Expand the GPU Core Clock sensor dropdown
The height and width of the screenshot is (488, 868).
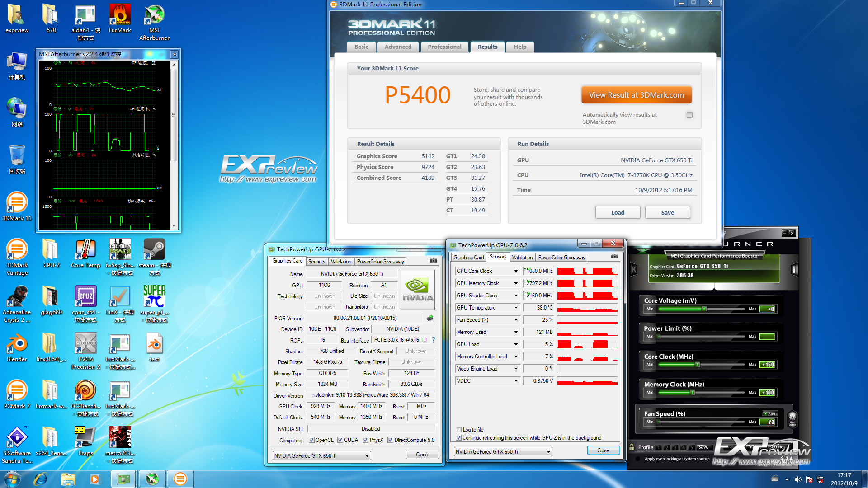pos(516,271)
